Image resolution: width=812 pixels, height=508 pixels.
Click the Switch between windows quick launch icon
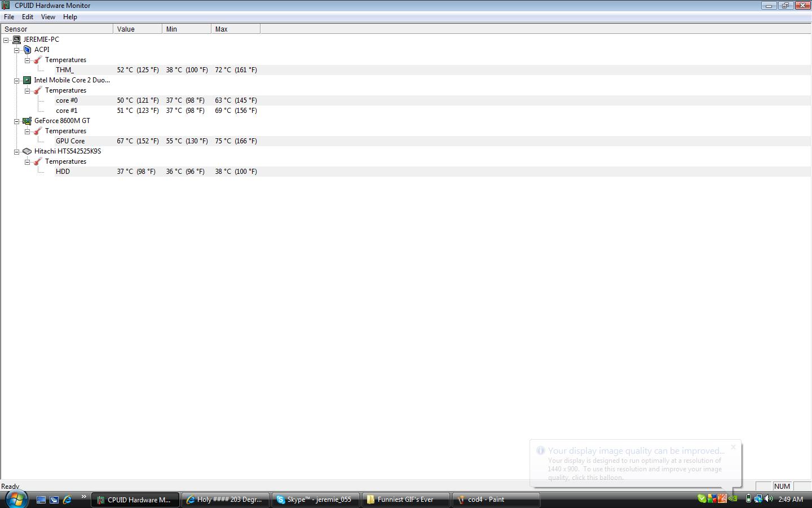coord(54,500)
